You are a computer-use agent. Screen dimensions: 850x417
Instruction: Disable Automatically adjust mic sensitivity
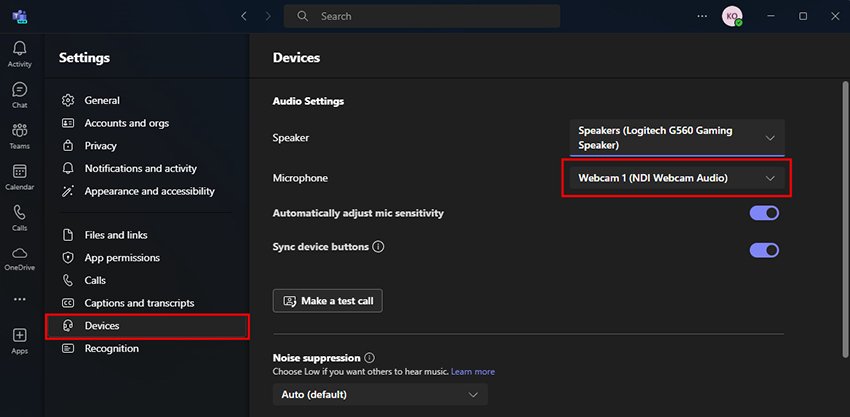pos(764,213)
